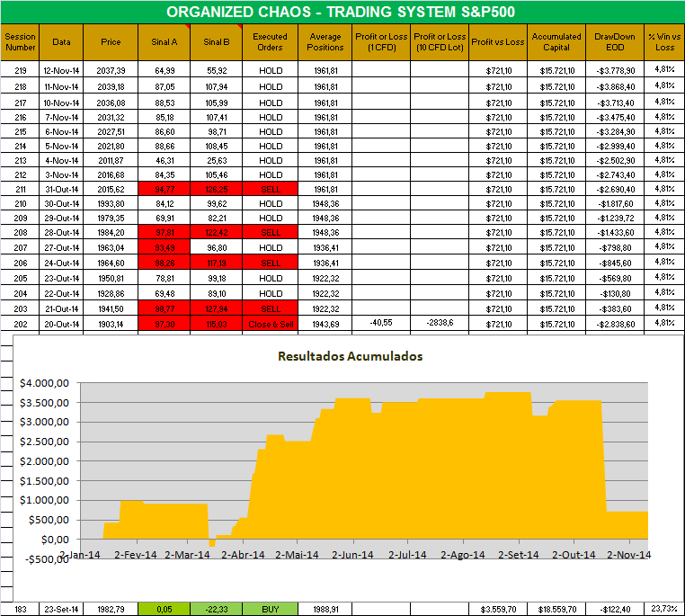Click price cell 1950,81
This screenshot has height=616, width=685.
coord(111,278)
